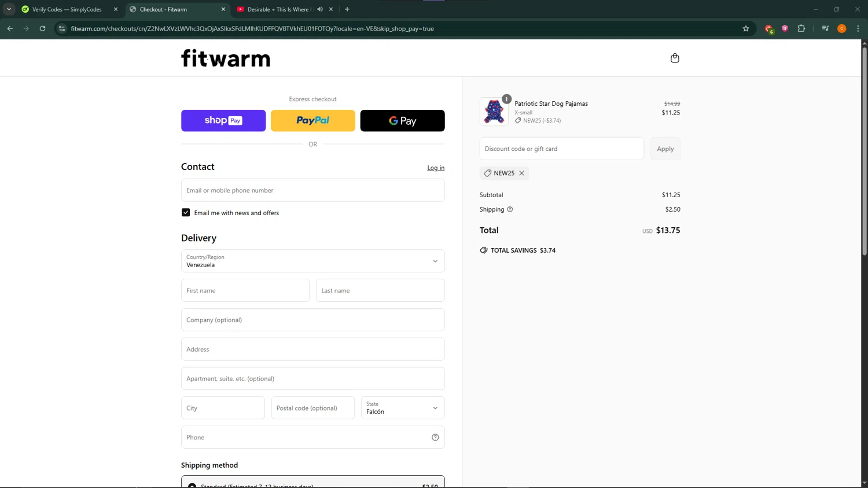Screen dimensions: 868x488
Task: Bookmark this page with the star icon
Action: 746,28
